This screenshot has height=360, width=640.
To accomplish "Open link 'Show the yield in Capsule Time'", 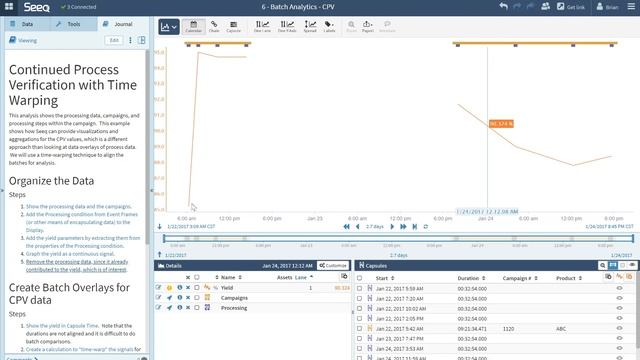I will click(x=62, y=326).
